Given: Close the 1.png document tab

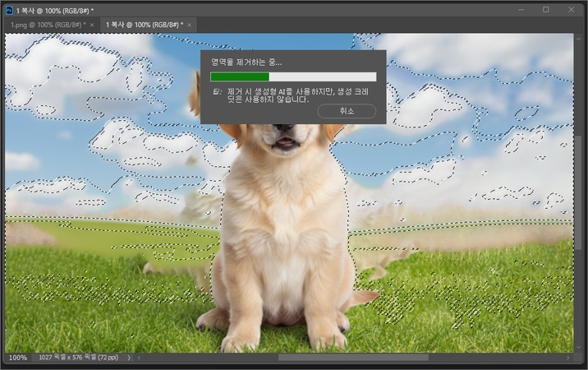Looking at the screenshot, I should point(92,25).
